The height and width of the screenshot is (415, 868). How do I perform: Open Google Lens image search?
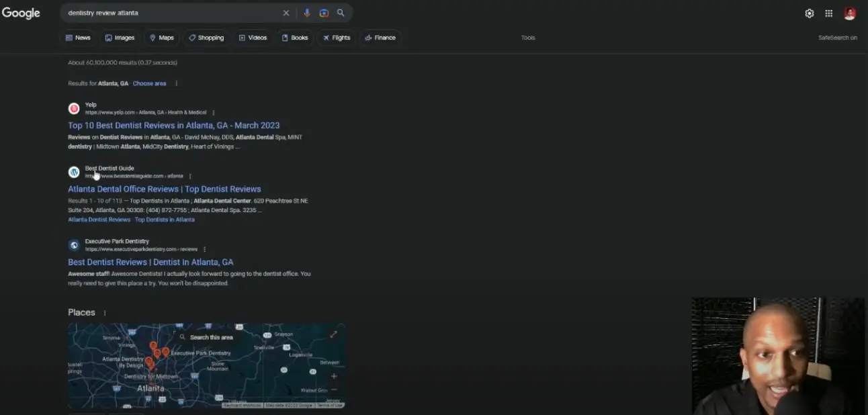coord(324,13)
